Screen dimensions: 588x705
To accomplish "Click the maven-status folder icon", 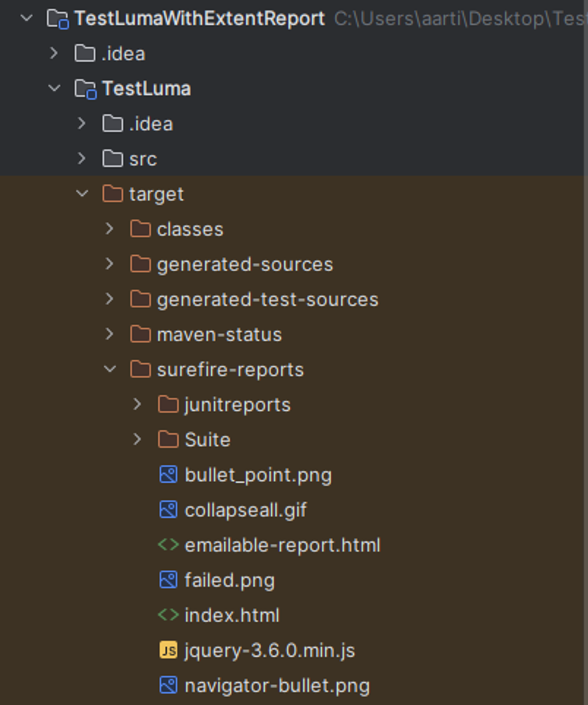I will click(141, 335).
